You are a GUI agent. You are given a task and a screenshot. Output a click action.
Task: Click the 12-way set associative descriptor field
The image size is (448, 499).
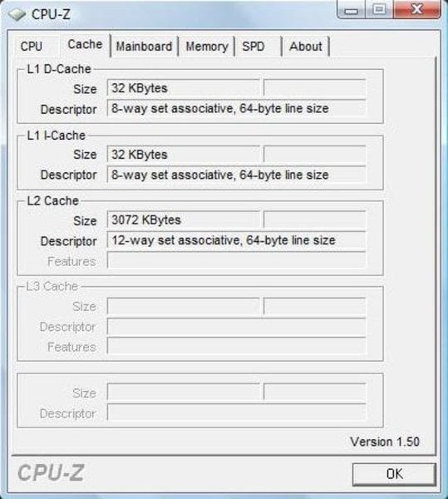coord(236,240)
